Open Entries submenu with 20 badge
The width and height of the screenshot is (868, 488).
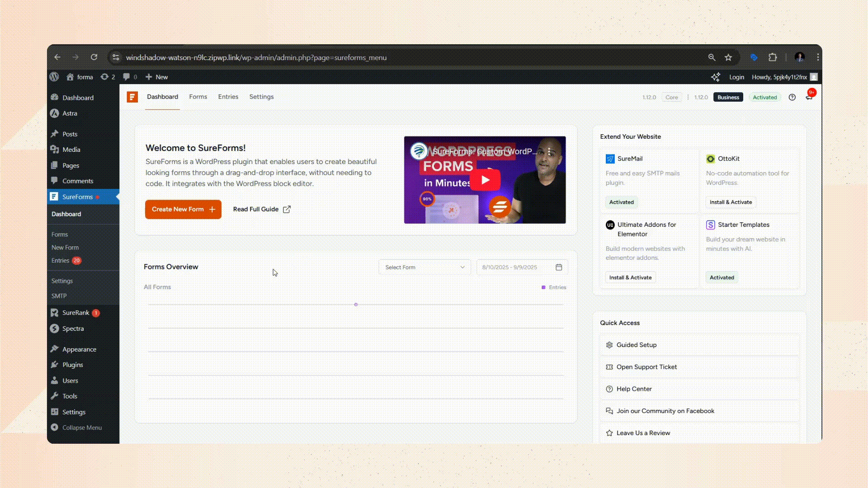(x=66, y=261)
